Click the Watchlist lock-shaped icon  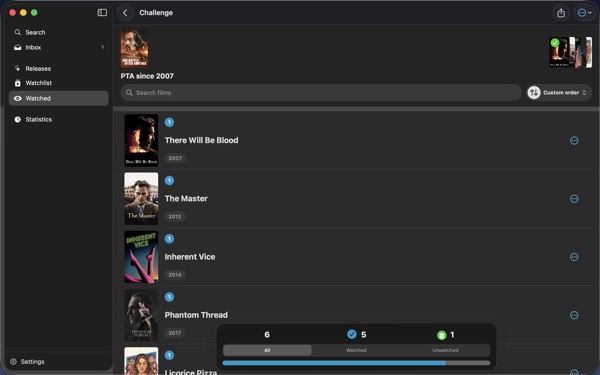pos(18,83)
